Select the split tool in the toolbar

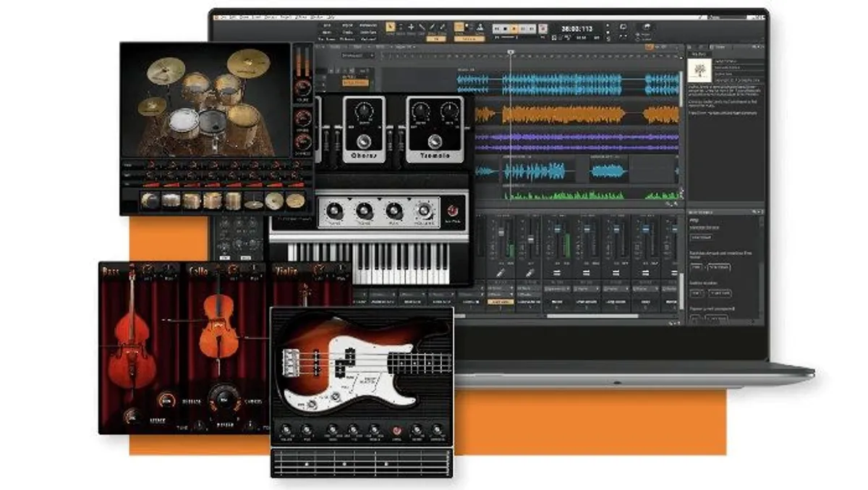click(x=422, y=27)
